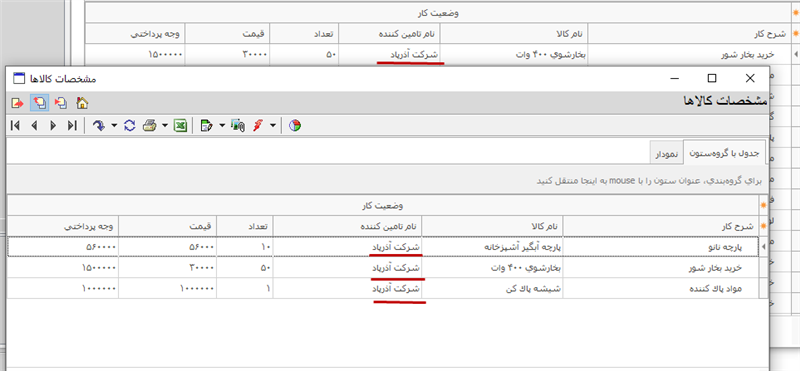Go to the first record
The width and height of the screenshot is (800, 371).
[x=15, y=125]
